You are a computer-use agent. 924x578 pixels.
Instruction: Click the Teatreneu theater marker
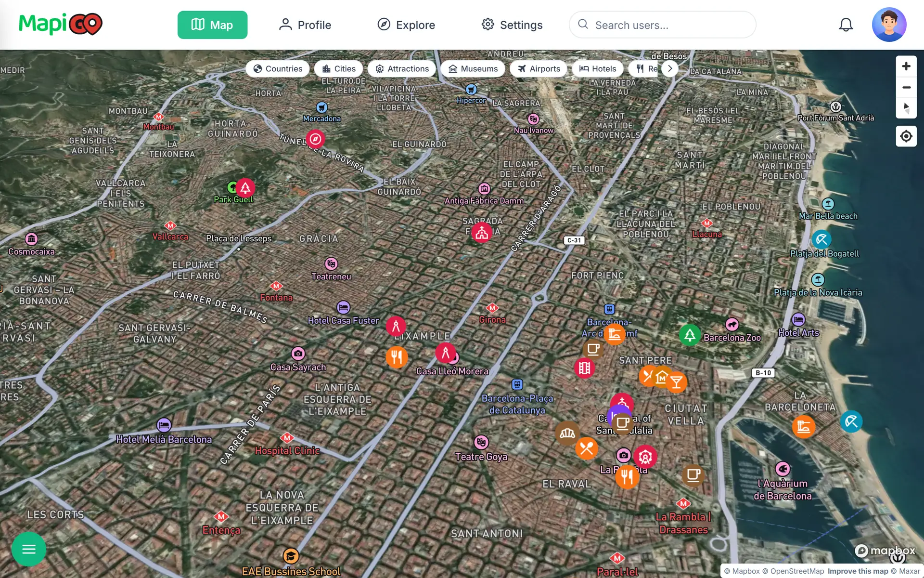coord(331,264)
